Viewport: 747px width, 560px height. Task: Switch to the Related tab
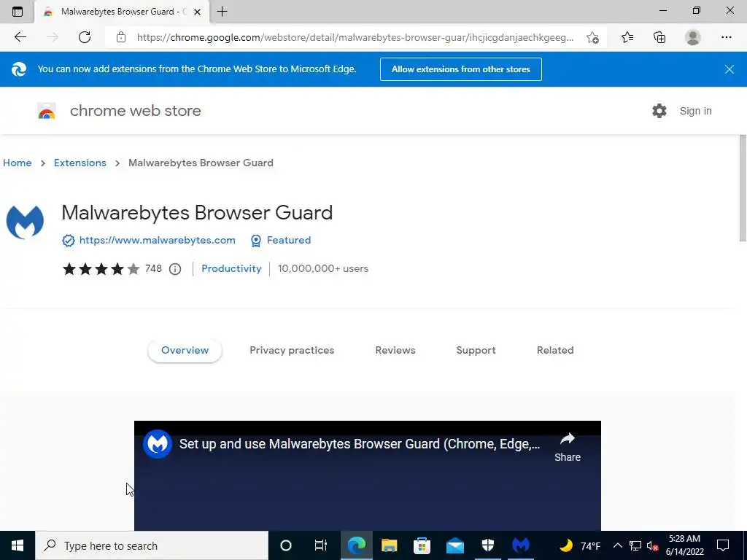pyautogui.click(x=555, y=351)
